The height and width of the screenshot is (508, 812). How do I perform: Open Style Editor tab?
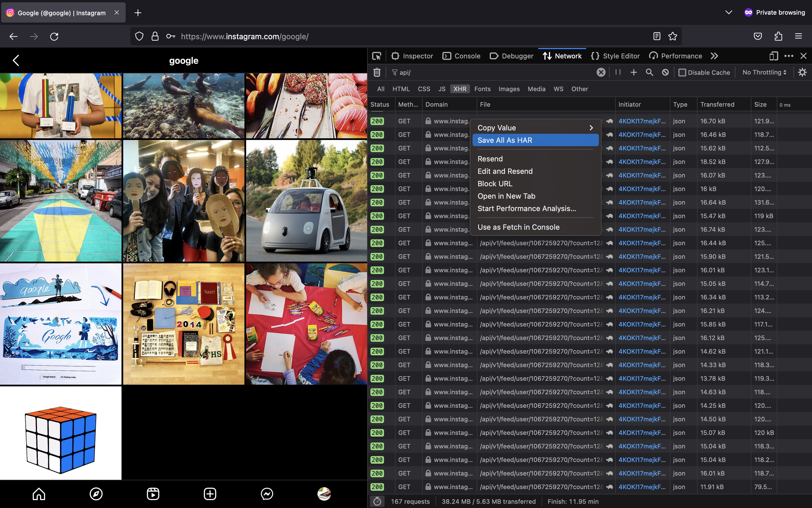(x=615, y=56)
